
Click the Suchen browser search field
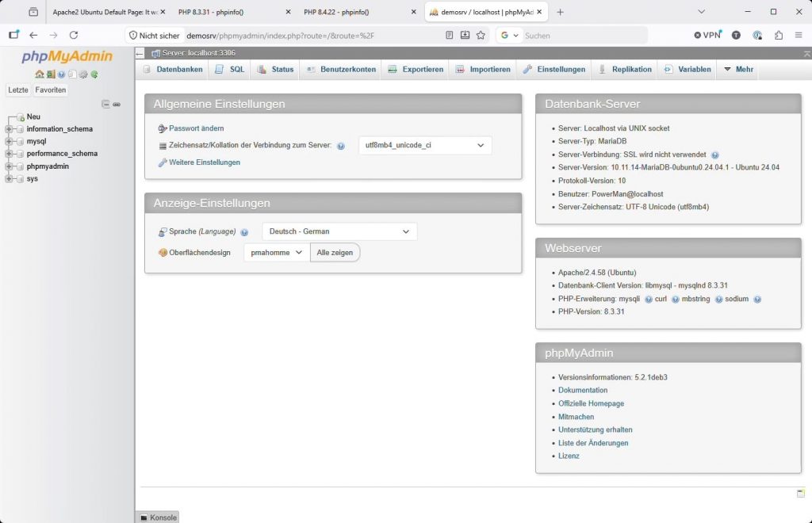pyautogui.click(x=584, y=36)
